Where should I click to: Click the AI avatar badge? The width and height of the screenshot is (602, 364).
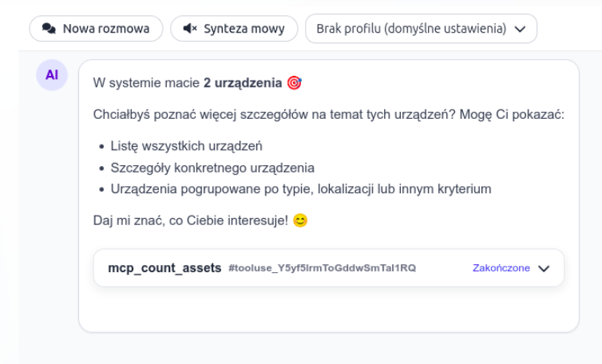(52, 75)
